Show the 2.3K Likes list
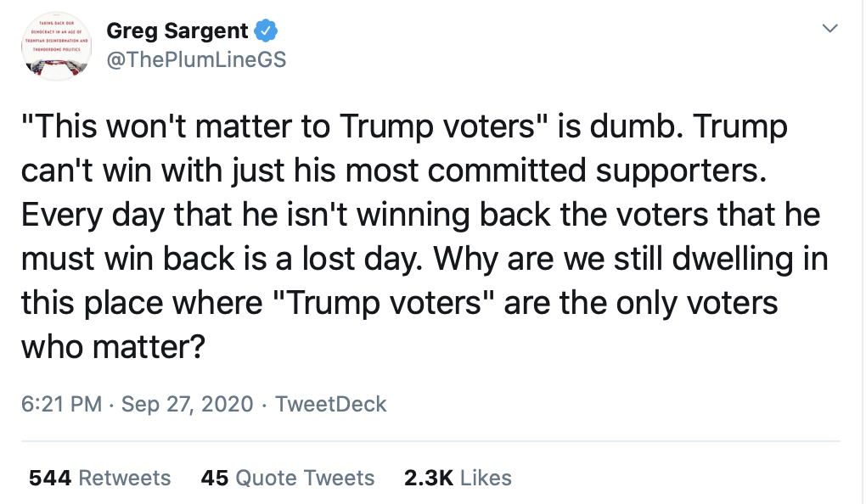 tap(458, 478)
